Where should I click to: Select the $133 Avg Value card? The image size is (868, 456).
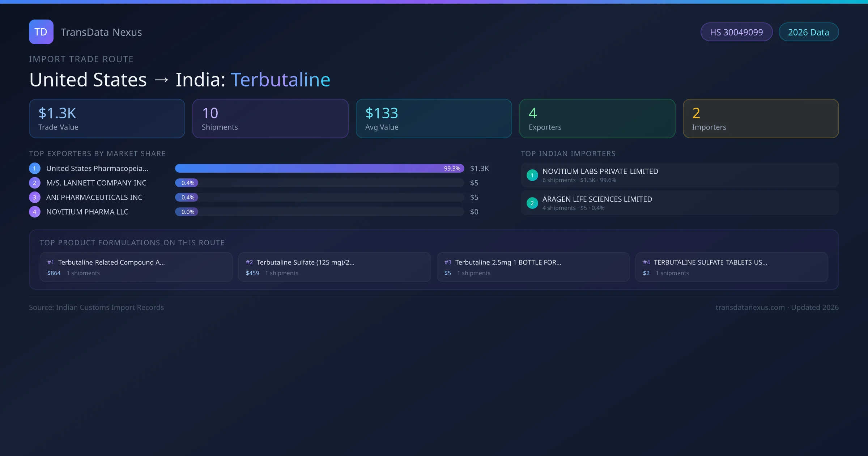pyautogui.click(x=434, y=119)
